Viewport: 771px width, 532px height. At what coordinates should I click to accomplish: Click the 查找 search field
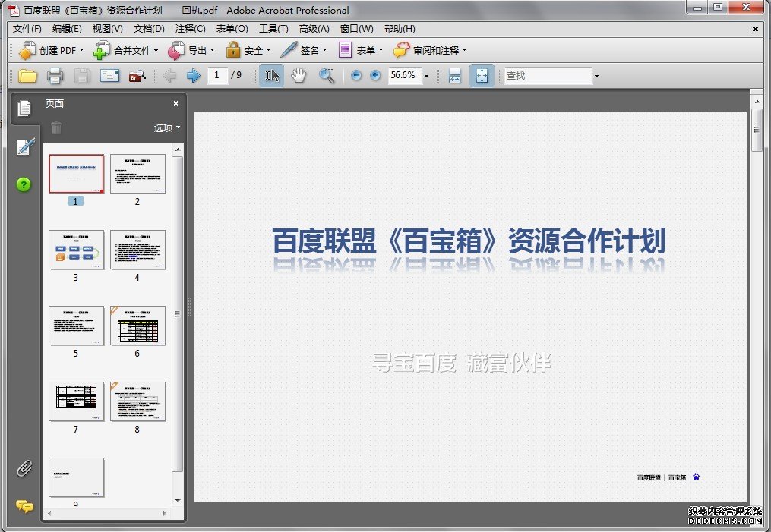coord(548,76)
